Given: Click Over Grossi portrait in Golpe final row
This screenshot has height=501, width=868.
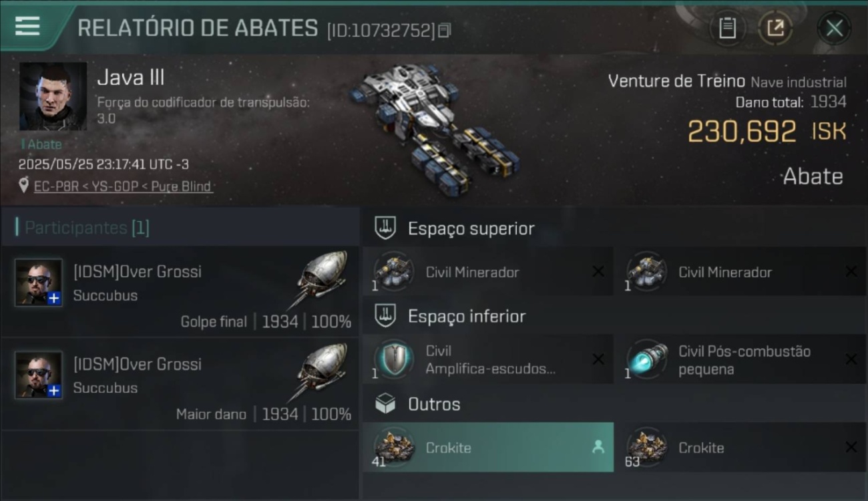Looking at the screenshot, I should point(39,282).
